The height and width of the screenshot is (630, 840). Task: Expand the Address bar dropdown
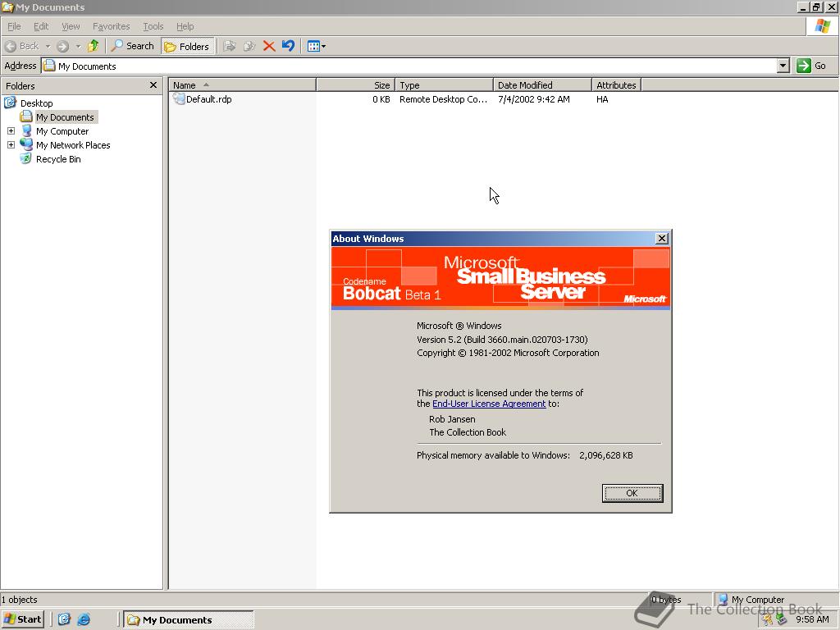coord(783,66)
